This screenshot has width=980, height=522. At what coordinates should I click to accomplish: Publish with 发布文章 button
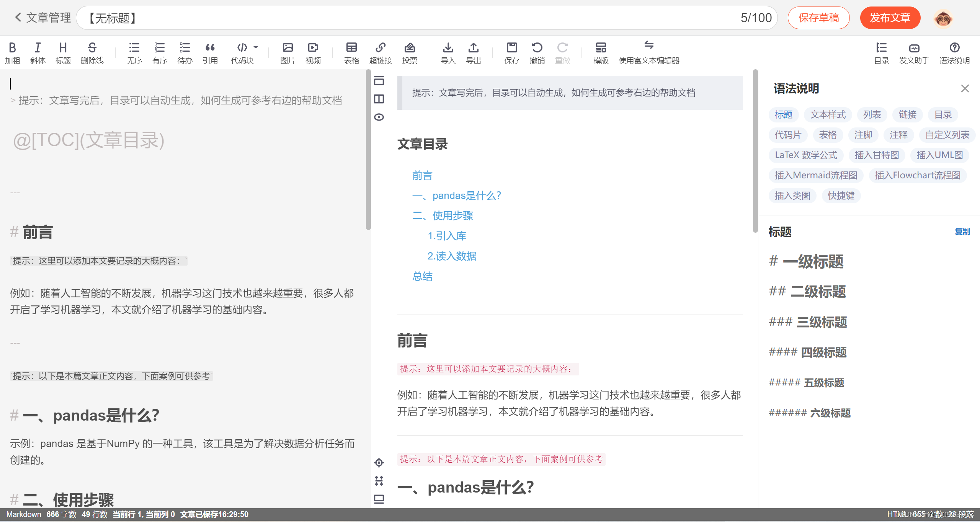(x=890, y=18)
